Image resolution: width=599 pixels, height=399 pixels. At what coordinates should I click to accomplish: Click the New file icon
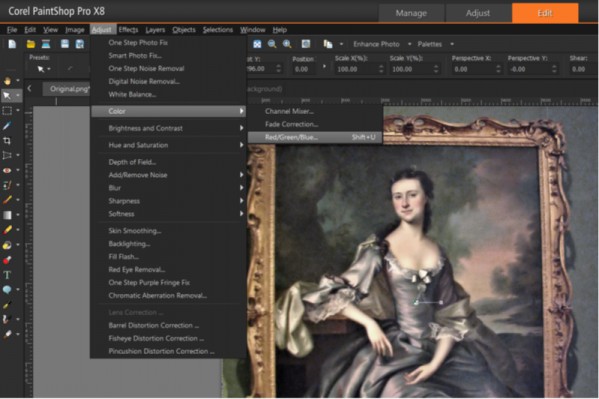coord(12,44)
